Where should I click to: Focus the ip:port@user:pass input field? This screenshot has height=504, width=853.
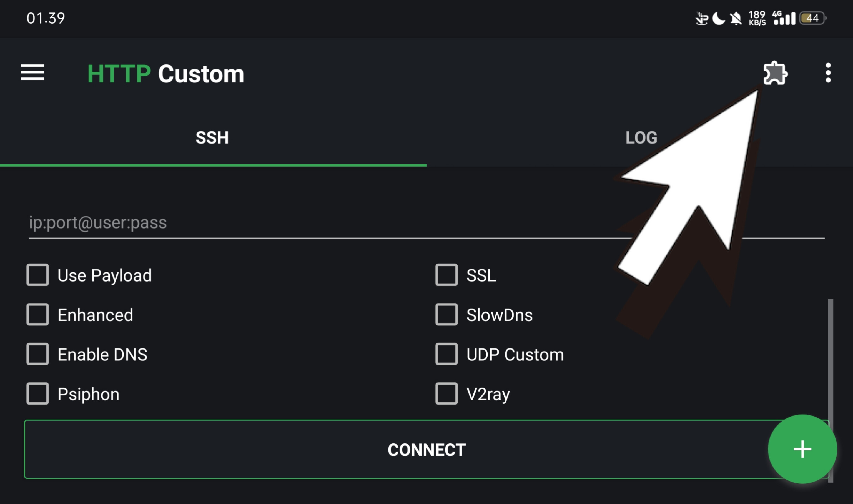pos(306,223)
